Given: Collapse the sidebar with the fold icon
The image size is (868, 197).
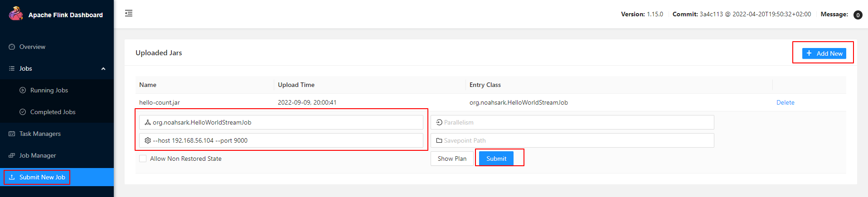Looking at the screenshot, I should click(129, 13).
